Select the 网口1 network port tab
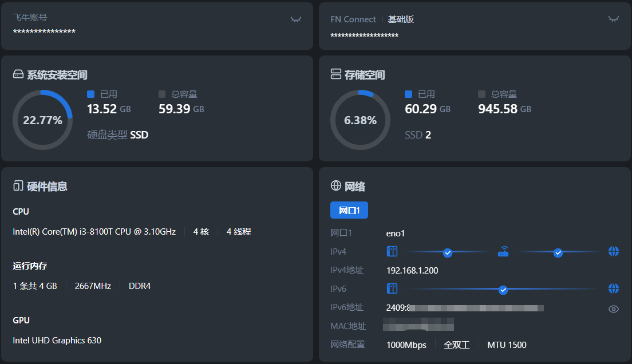The width and height of the screenshot is (632, 364). tap(349, 210)
